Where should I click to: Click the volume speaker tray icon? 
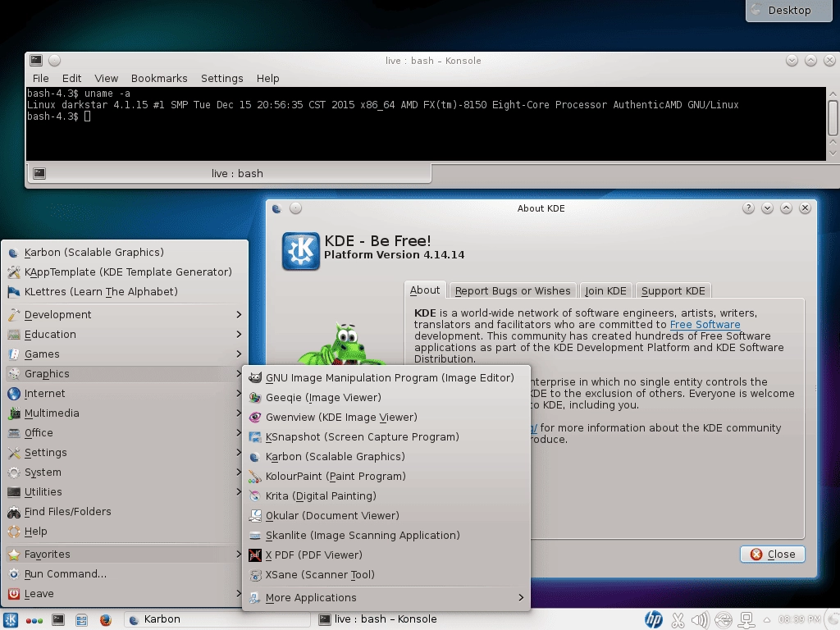700,620
